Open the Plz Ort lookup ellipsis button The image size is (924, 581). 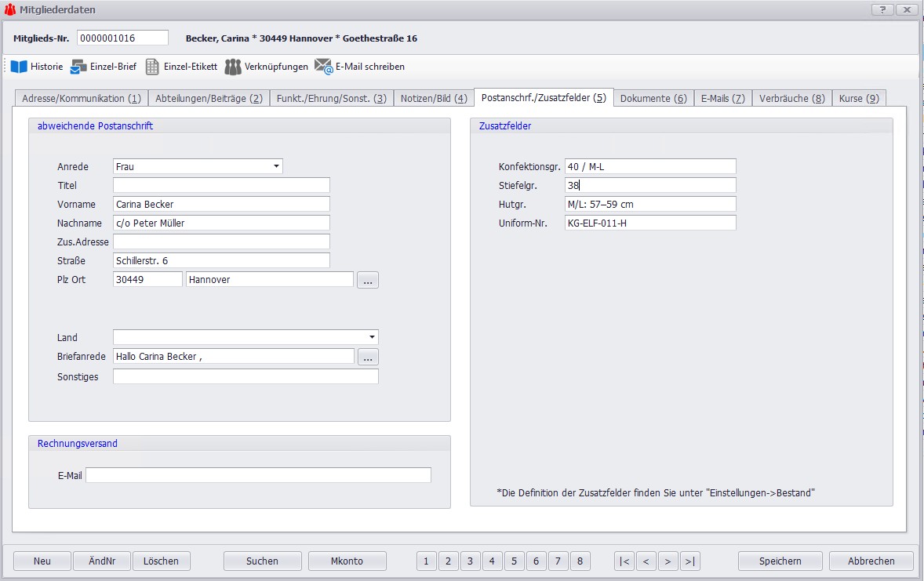coord(368,280)
